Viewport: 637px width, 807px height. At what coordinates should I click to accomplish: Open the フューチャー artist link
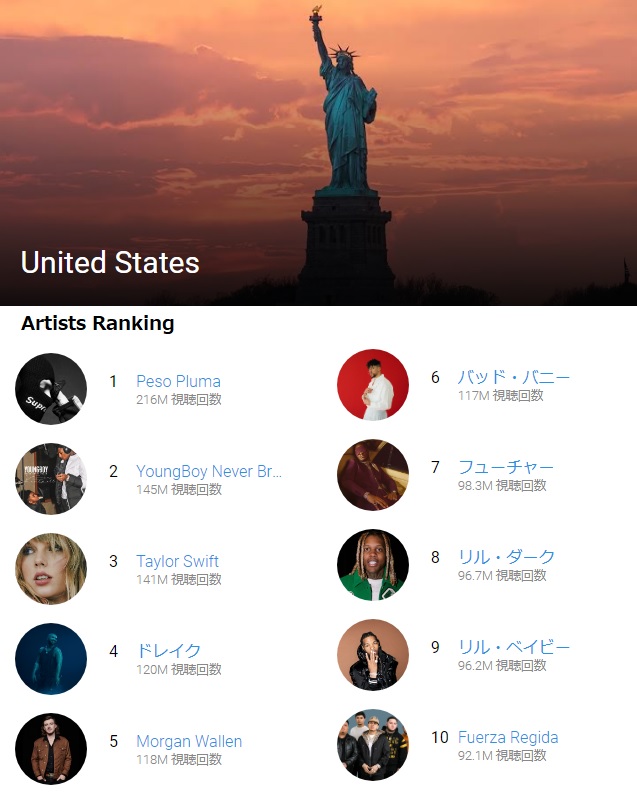coord(506,467)
